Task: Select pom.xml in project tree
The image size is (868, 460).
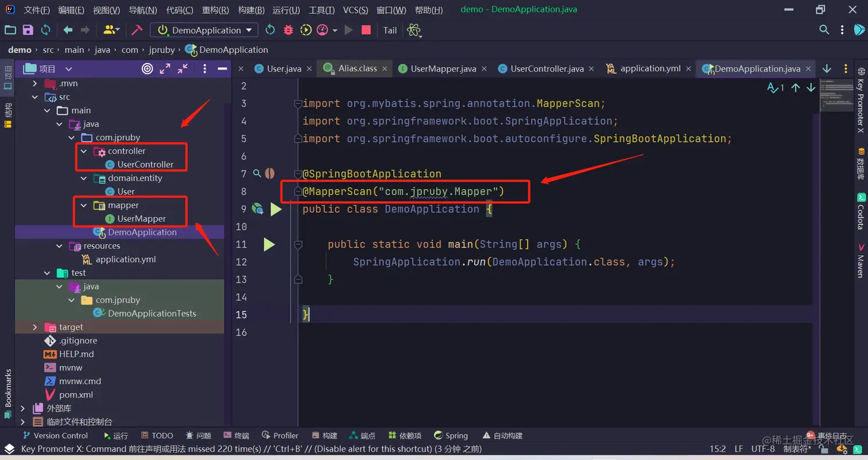Action: tap(76, 395)
